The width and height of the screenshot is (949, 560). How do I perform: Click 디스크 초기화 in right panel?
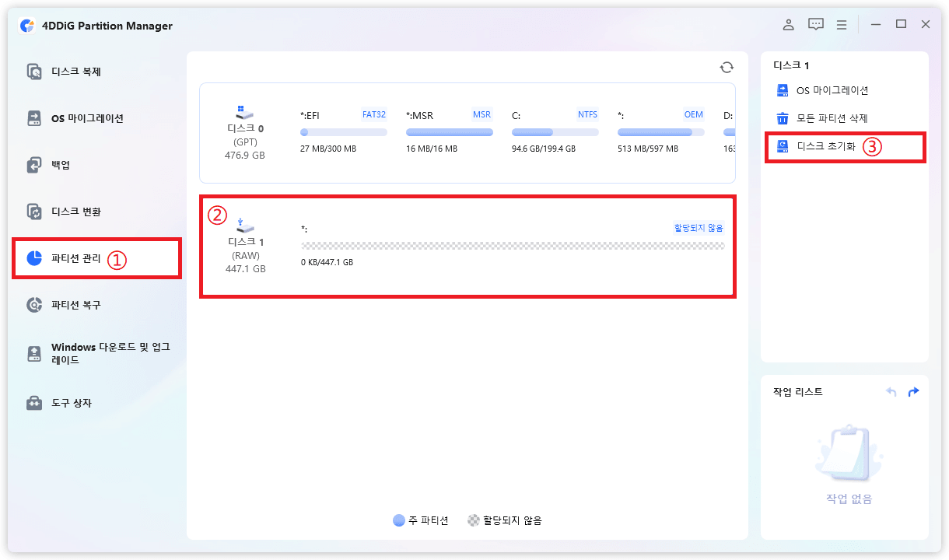point(825,146)
